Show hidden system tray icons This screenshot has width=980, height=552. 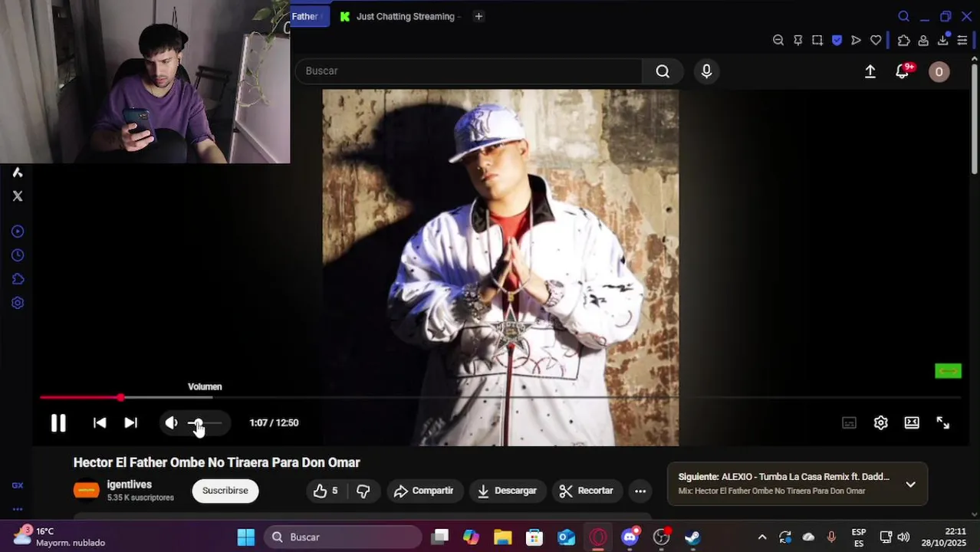pyautogui.click(x=761, y=537)
